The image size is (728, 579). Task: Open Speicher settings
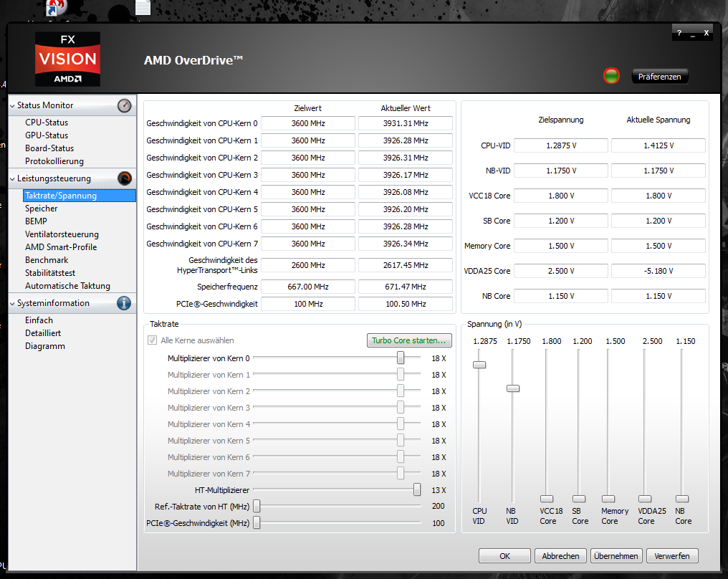[x=42, y=209]
